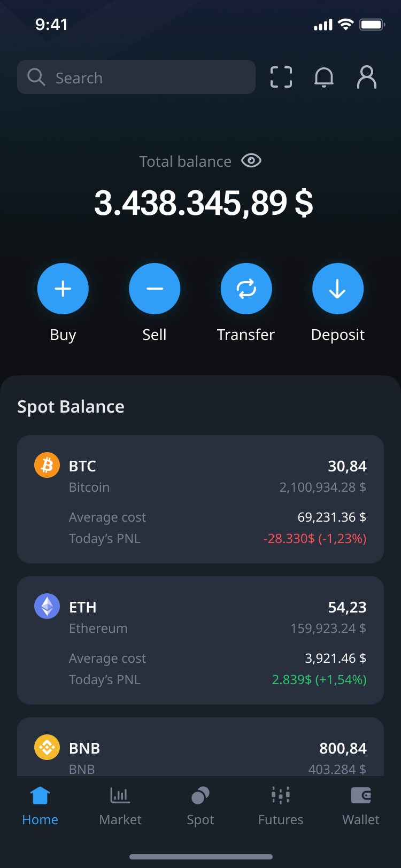Open the QR scan icon
Image resolution: width=401 pixels, height=868 pixels.
tap(281, 77)
